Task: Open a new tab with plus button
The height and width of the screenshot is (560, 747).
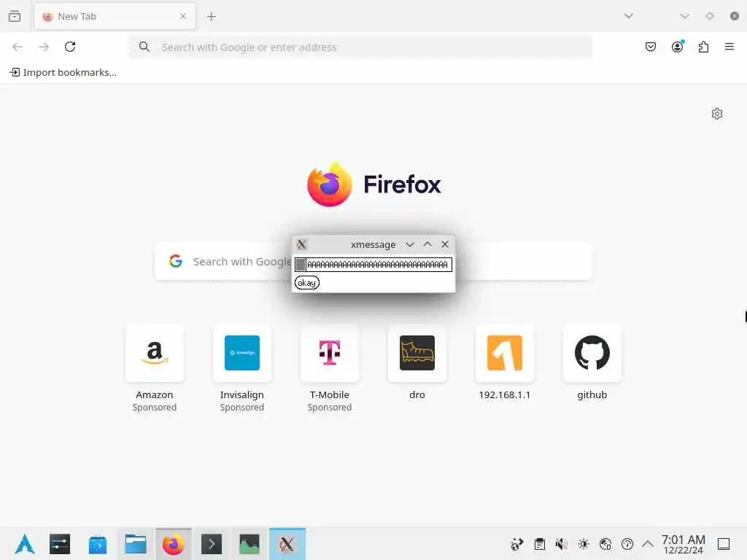Action: [211, 17]
